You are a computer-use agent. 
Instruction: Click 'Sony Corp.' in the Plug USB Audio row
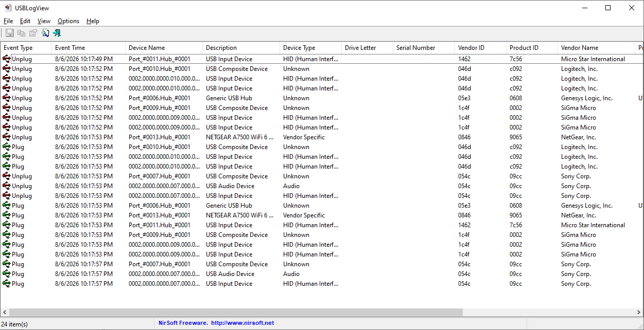point(576,274)
